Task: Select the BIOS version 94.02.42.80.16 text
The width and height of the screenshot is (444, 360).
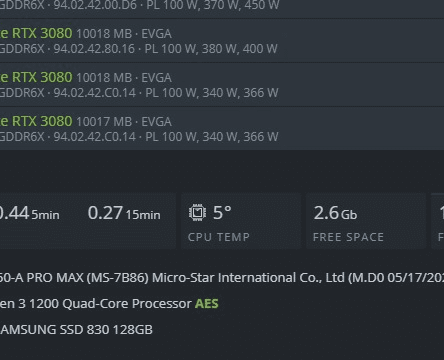Action: (x=94, y=49)
